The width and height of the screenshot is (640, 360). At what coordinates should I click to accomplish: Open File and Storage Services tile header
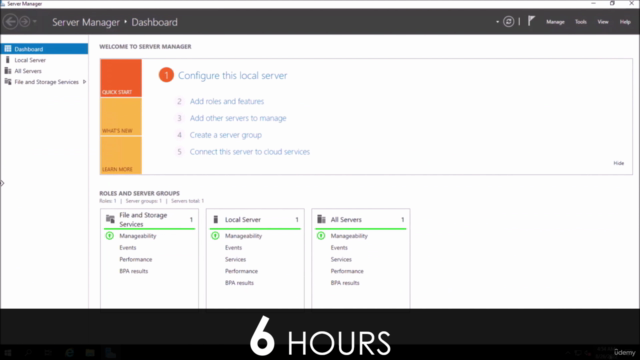tap(149, 220)
